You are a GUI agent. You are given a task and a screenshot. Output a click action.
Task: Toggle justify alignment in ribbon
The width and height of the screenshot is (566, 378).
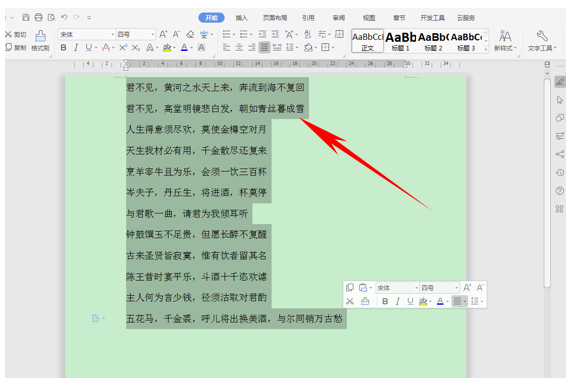(264, 47)
